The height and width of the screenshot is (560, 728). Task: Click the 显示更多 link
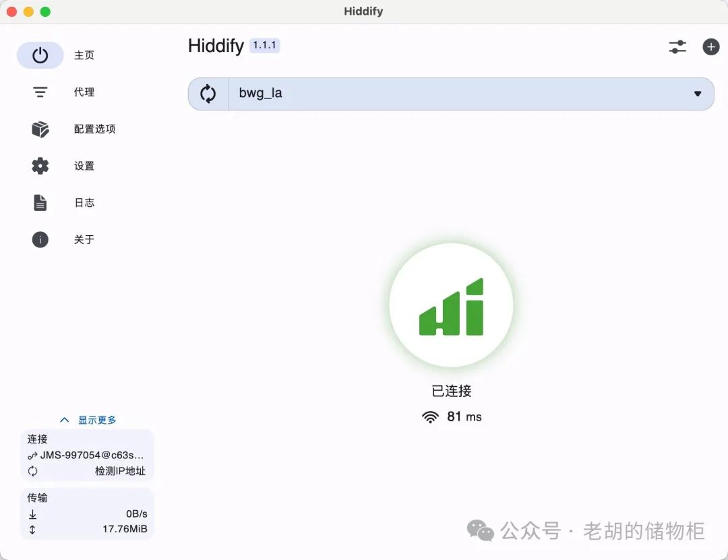pos(97,420)
